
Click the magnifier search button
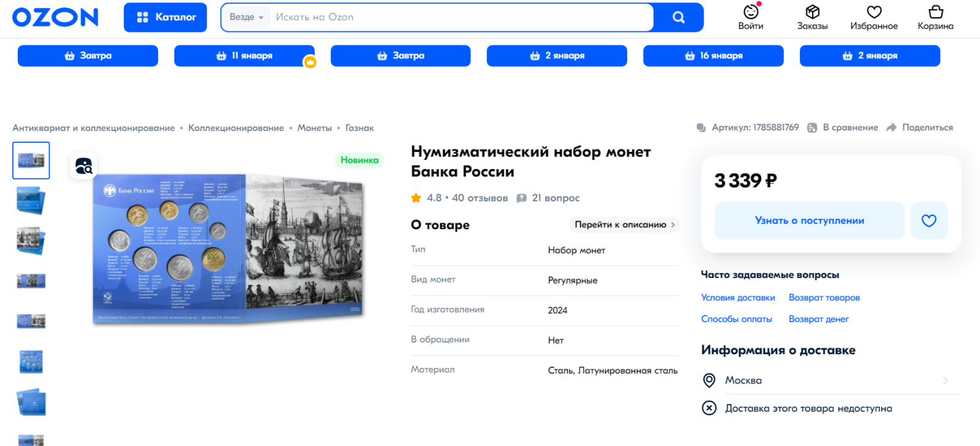[x=679, y=17]
